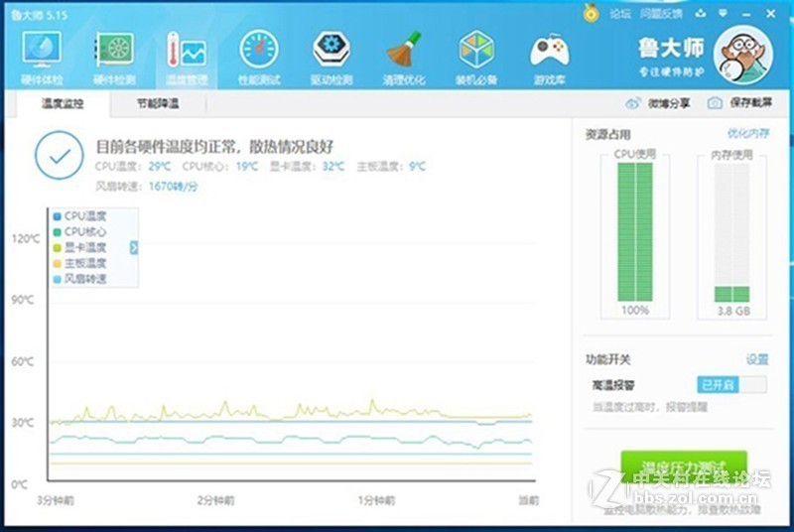Click the 保存截屏 camera icon
The height and width of the screenshot is (532, 794).
pyautogui.click(x=715, y=103)
